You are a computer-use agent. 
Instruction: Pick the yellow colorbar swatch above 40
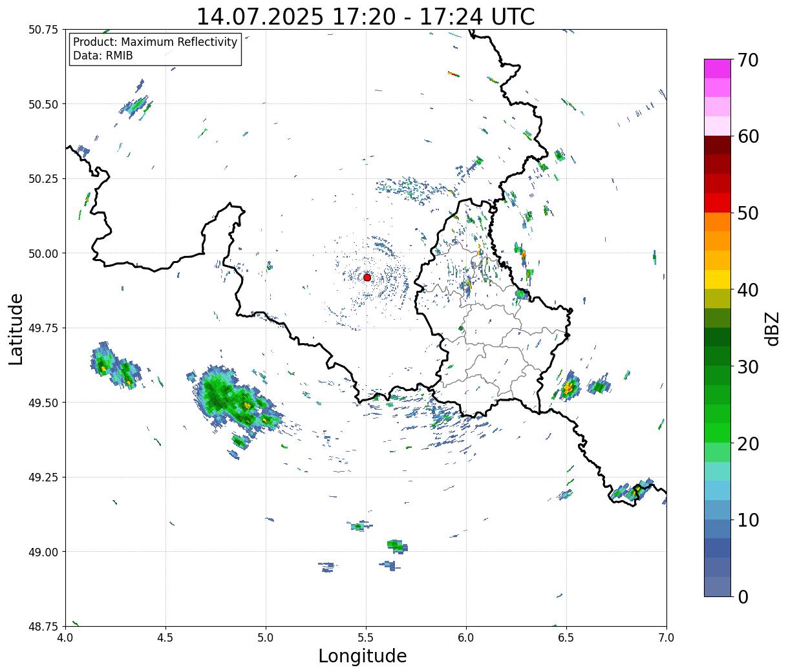(x=718, y=280)
